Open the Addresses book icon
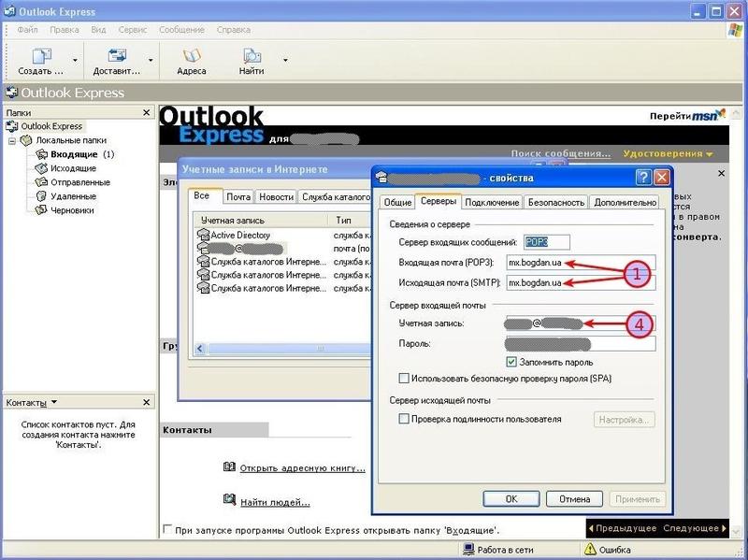This screenshot has width=748, height=560. (x=192, y=56)
